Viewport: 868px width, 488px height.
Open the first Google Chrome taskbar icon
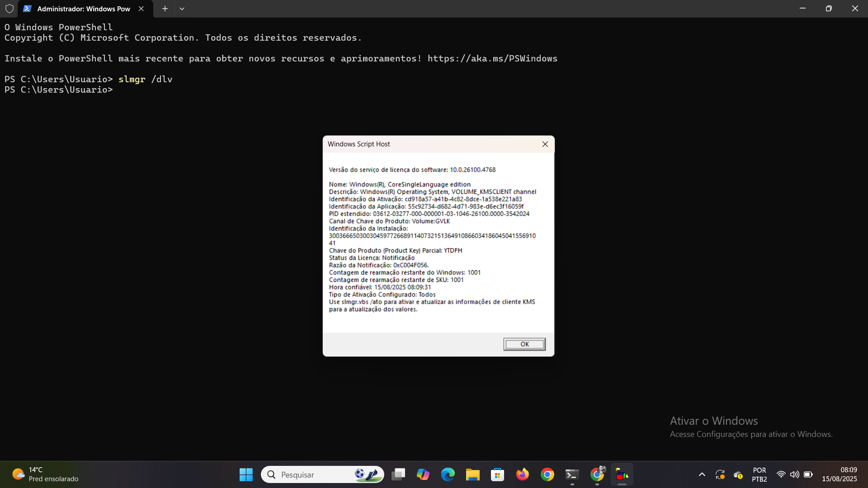547,474
